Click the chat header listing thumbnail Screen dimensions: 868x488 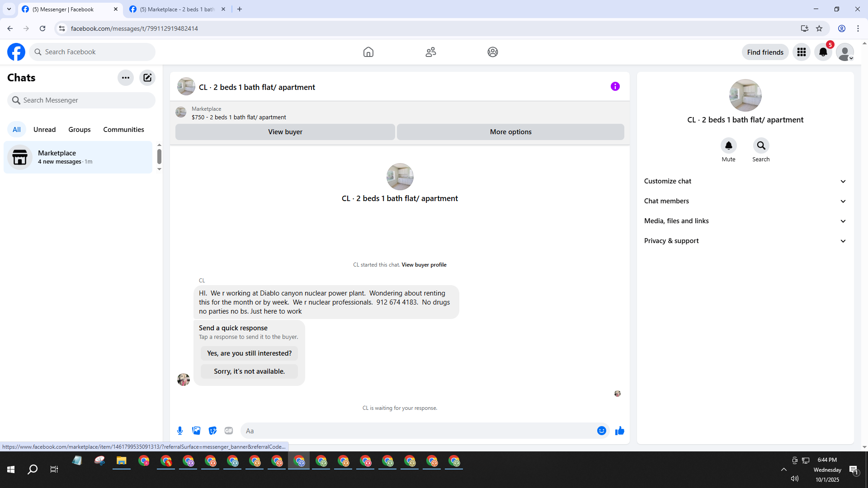[186, 86]
